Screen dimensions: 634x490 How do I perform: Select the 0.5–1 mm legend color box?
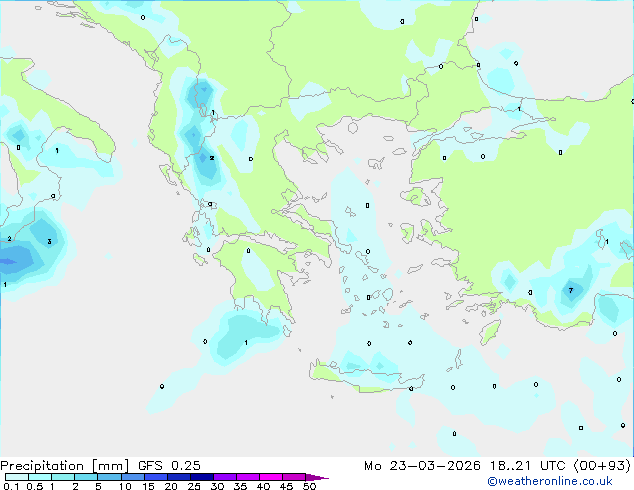coord(40,477)
